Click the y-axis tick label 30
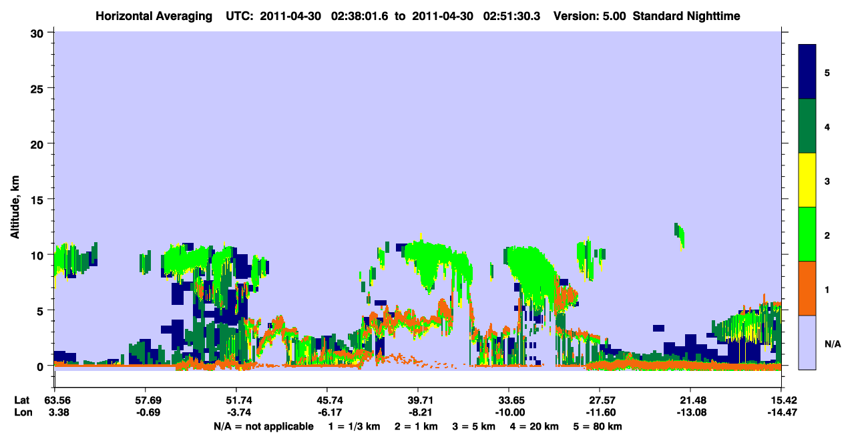868x445 pixels. click(x=39, y=33)
